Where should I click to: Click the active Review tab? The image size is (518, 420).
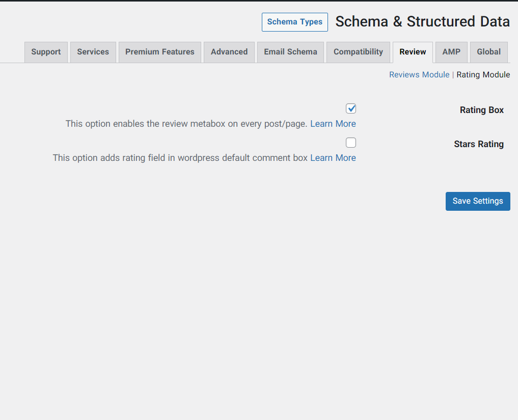pos(413,52)
